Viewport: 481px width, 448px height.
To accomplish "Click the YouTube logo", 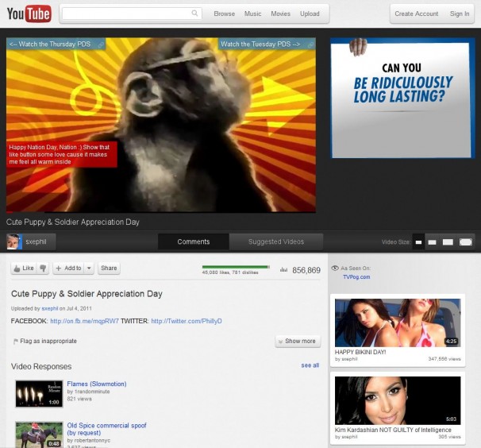I will coord(29,14).
